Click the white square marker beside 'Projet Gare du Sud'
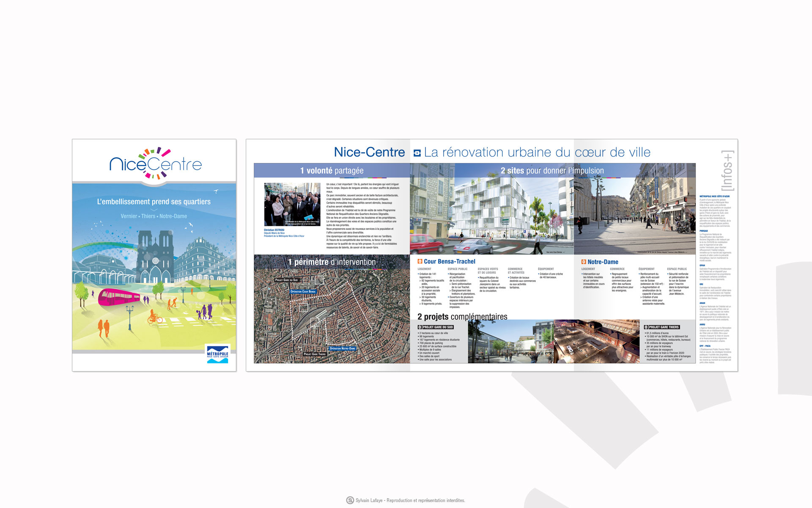 [319, 280]
